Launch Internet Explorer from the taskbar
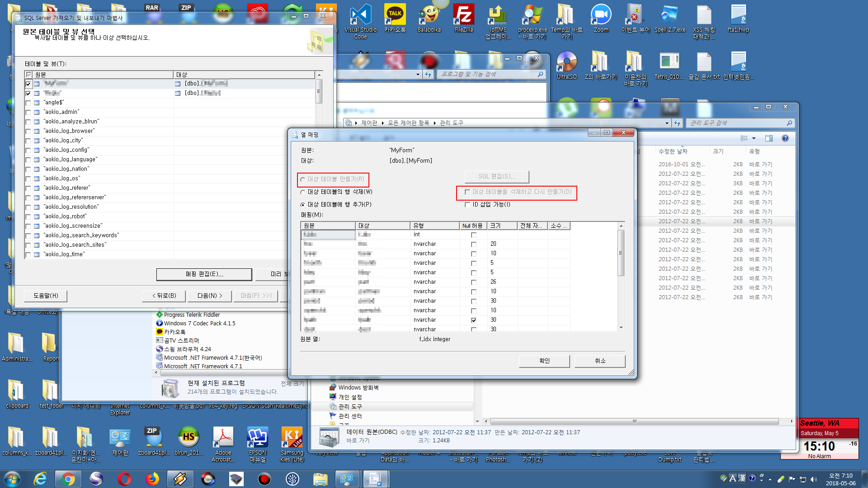 point(40,479)
